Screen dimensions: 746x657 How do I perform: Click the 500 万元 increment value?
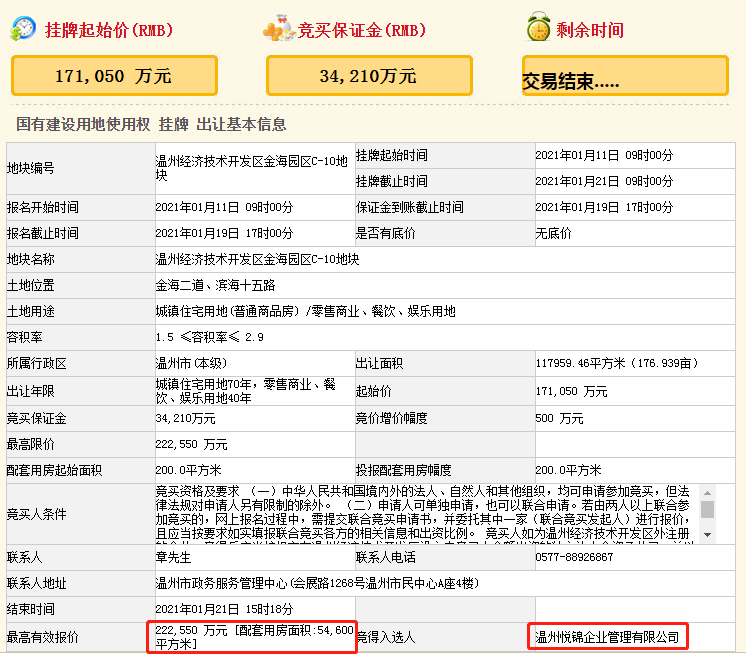[559, 419]
